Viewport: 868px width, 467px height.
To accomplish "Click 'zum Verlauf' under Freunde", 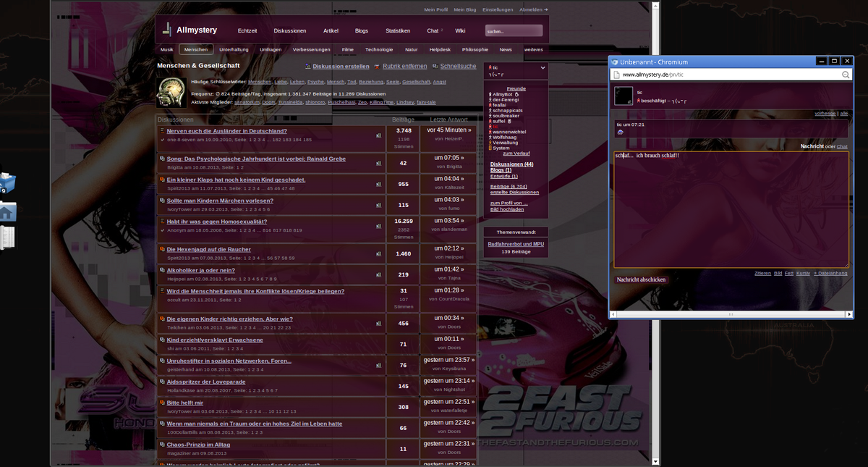I will tap(516, 153).
